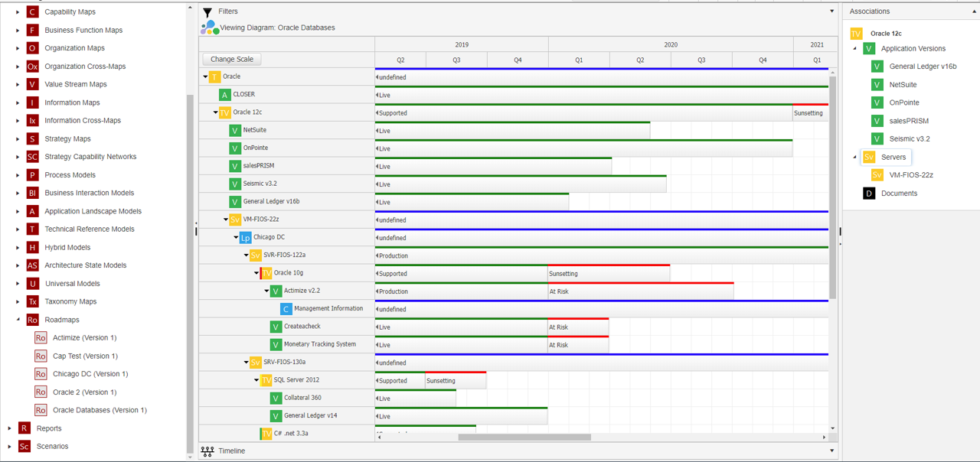Click the Sunsetting bar of Oracle 12c
The height and width of the screenshot is (462, 980).
pyautogui.click(x=810, y=112)
